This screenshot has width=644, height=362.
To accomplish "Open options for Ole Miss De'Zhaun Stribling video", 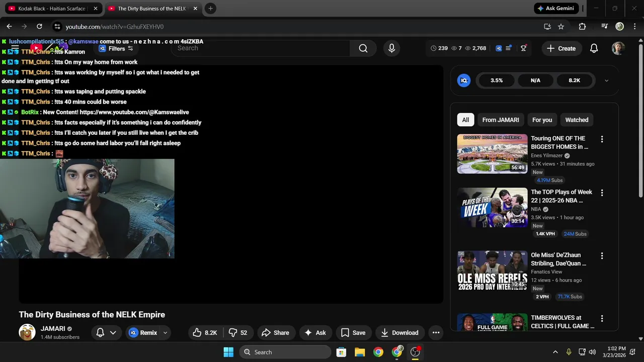I will [x=602, y=256].
